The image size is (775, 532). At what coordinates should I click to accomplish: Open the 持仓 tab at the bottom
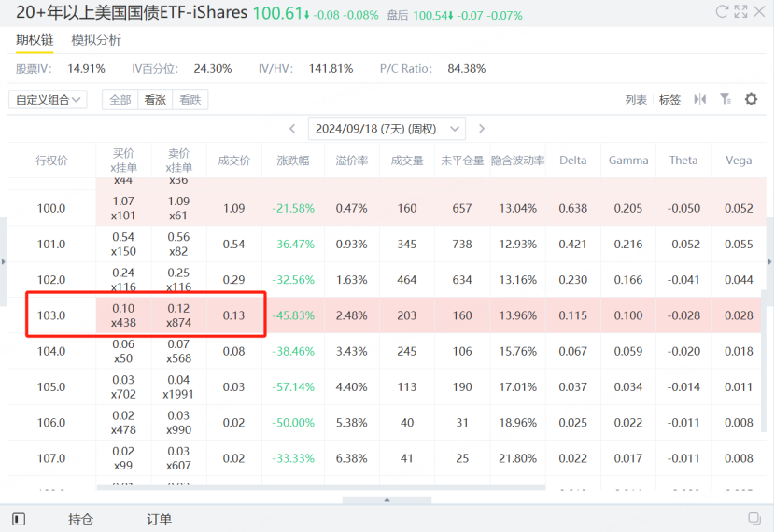click(80, 519)
